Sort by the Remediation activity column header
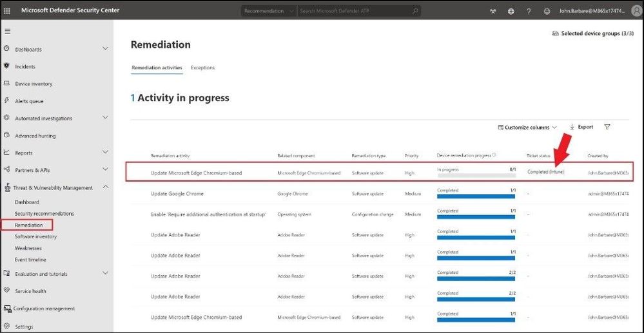Image resolution: width=644 pixels, height=333 pixels. coord(170,156)
